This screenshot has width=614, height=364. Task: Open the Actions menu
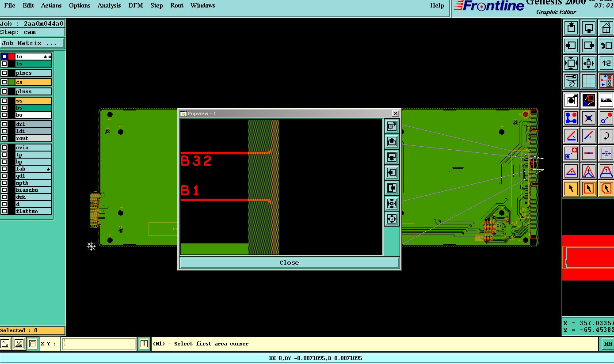pyautogui.click(x=51, y=6)
